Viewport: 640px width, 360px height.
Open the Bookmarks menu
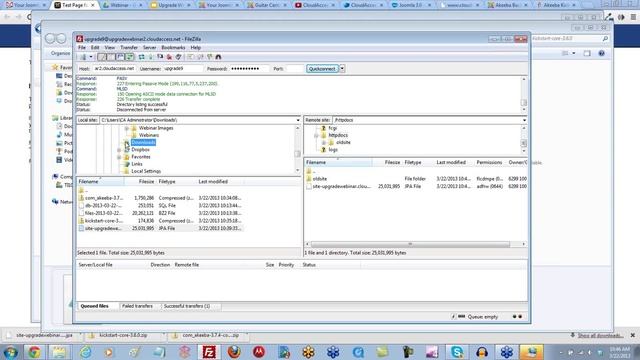click(173, 48)
